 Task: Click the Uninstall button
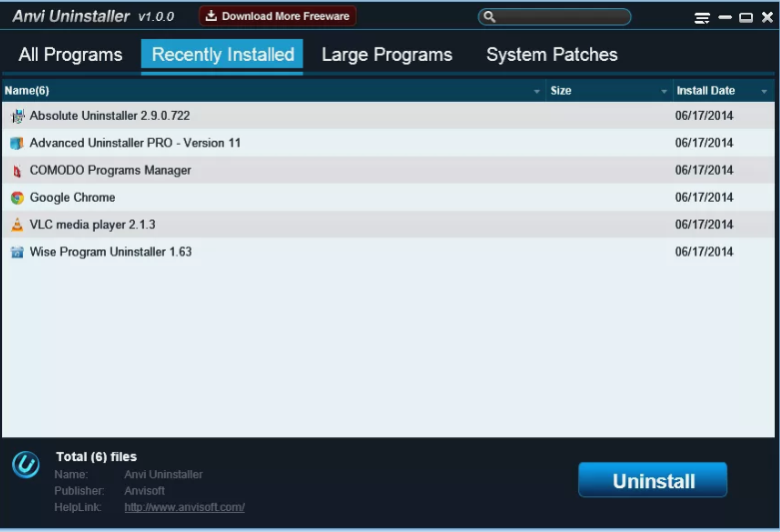(x=652, y=480)
